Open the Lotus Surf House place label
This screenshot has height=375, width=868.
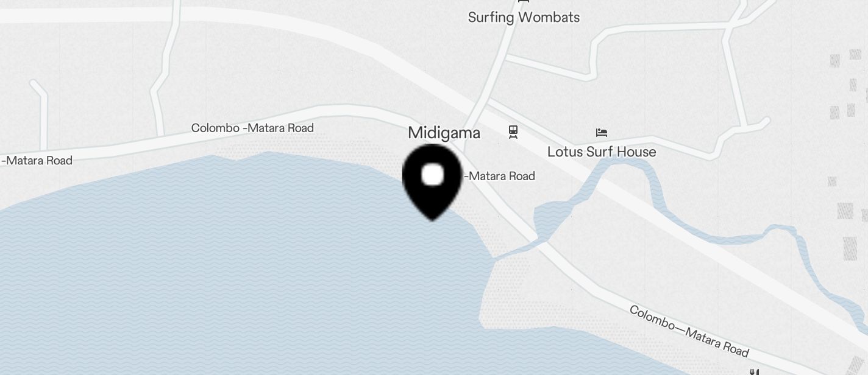click(x=602, y=152)
